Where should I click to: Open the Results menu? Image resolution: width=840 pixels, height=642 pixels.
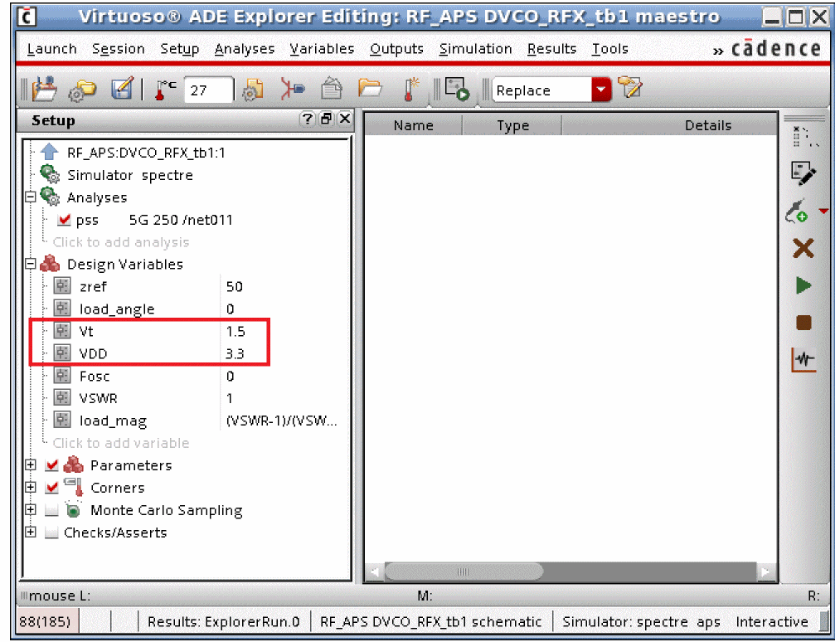click(551, 49)
